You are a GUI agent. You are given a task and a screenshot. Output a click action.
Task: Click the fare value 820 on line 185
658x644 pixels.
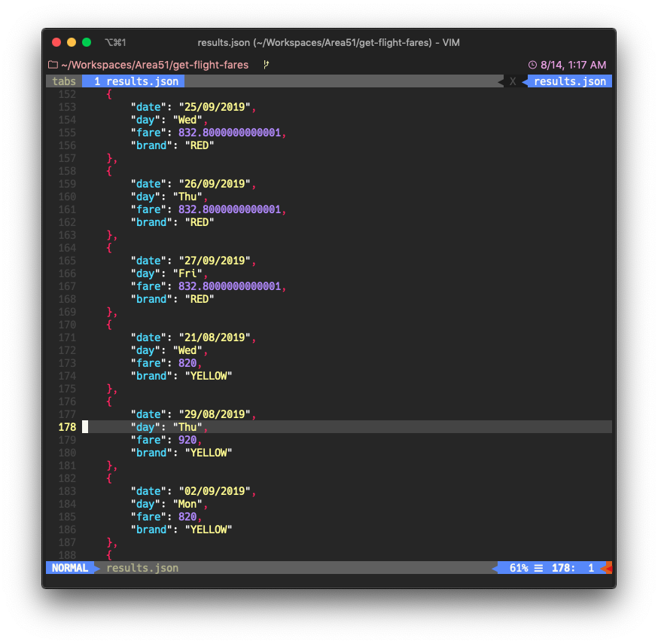pos(187,517)
